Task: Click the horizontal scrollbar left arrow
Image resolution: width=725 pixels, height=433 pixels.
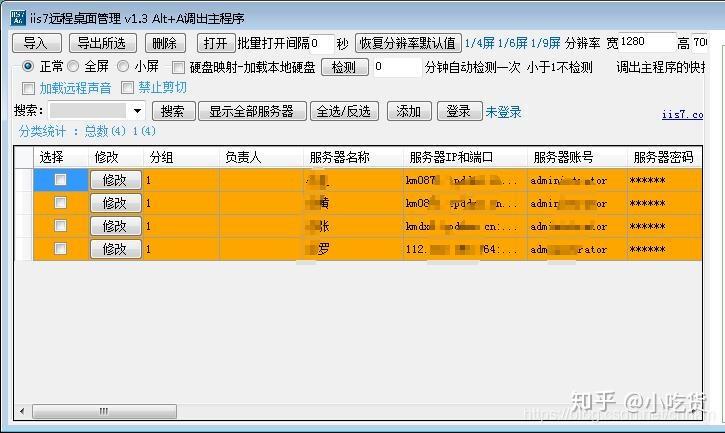Action: tap(22, 411)
